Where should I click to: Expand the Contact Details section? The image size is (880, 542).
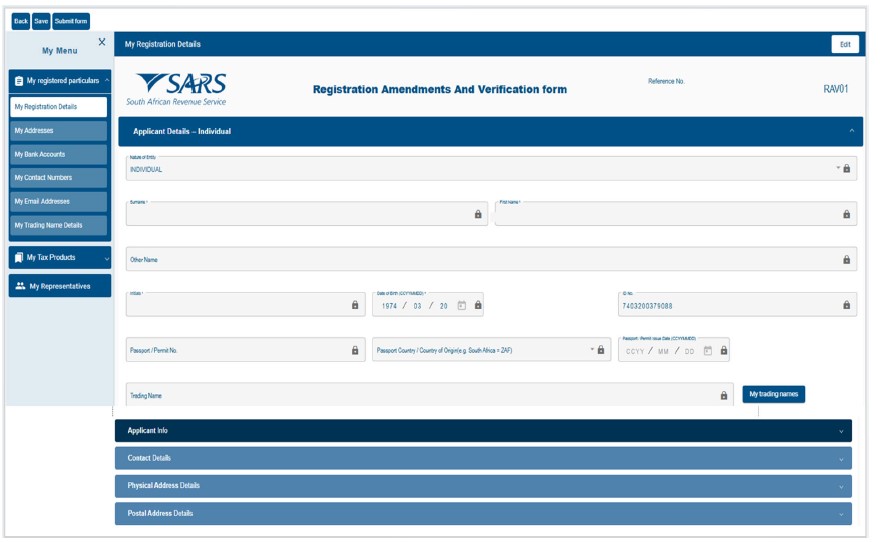coord(483,458)
